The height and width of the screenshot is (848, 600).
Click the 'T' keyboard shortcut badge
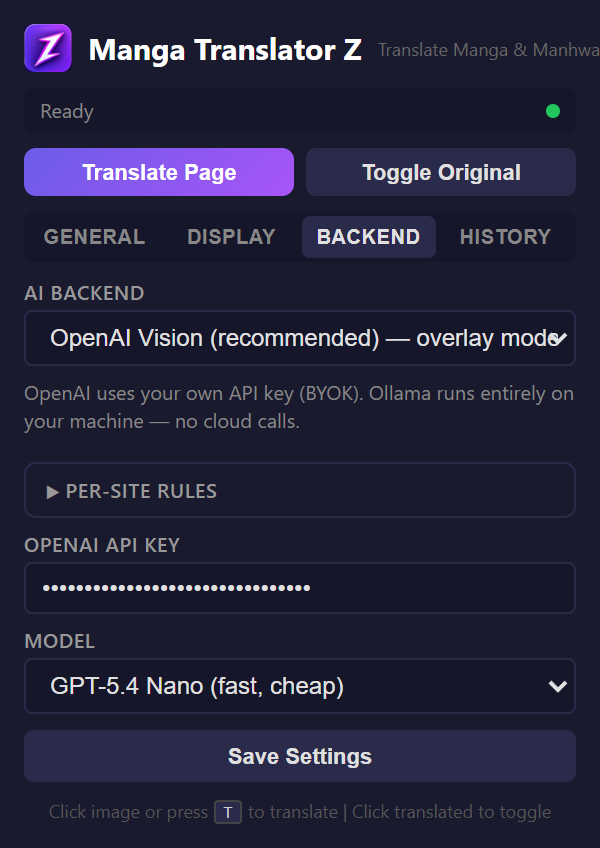228,812
